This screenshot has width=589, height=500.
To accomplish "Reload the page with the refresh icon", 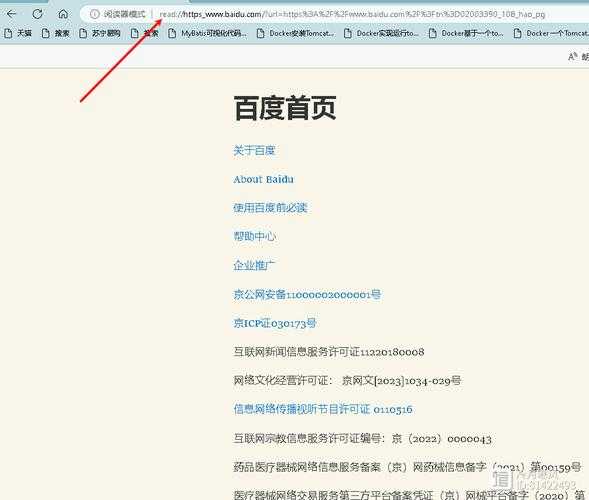I will click(x=37, y=14).
